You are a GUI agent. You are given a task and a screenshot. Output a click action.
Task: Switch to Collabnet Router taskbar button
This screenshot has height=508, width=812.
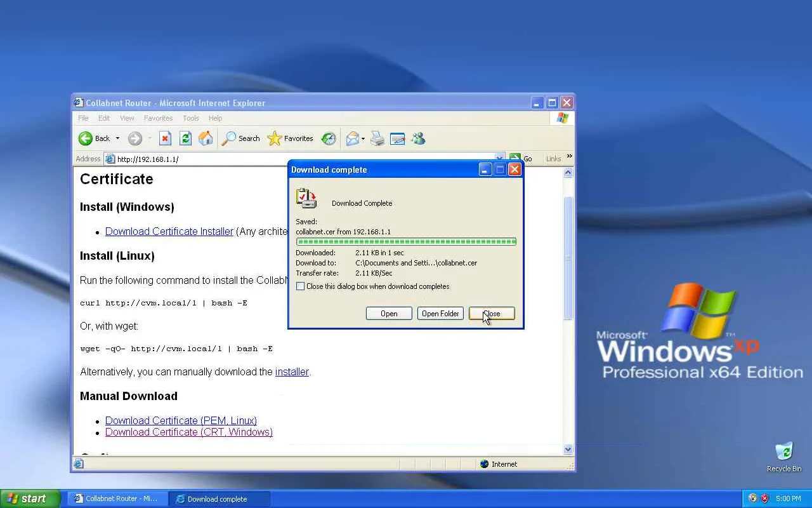coord(117,498)
